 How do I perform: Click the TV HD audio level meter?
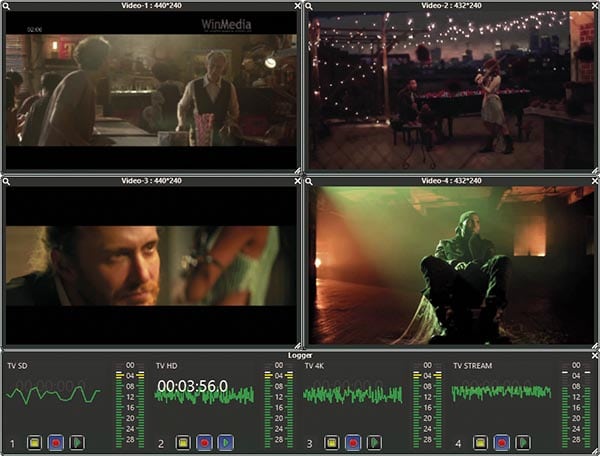[x=279, y=405]
